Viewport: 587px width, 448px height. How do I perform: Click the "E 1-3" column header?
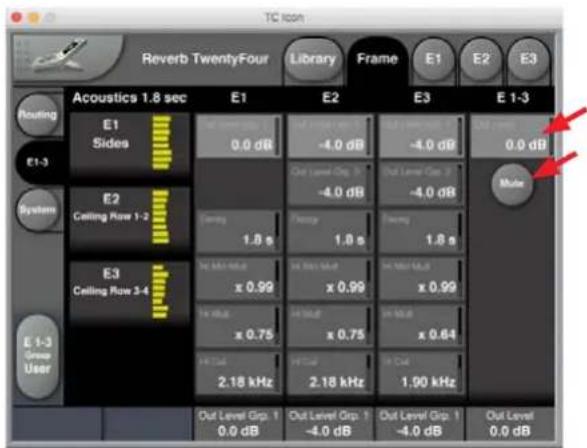pos(513,98)
